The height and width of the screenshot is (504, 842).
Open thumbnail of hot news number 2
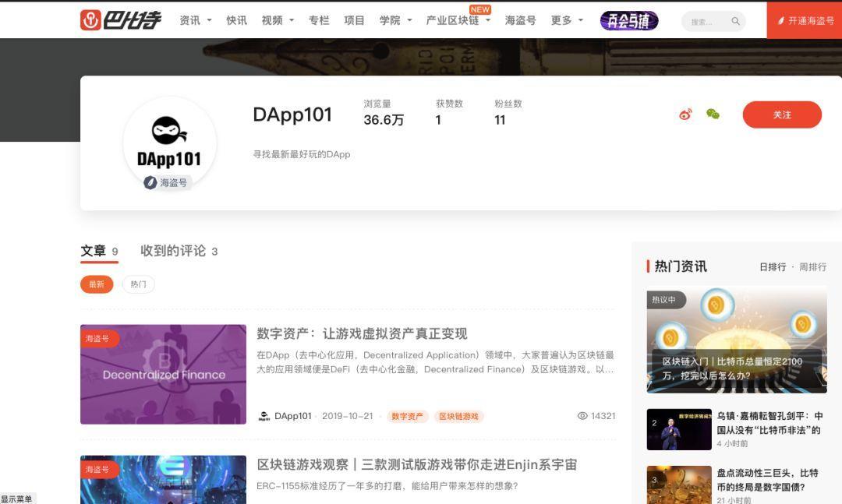tap(679, 429)
